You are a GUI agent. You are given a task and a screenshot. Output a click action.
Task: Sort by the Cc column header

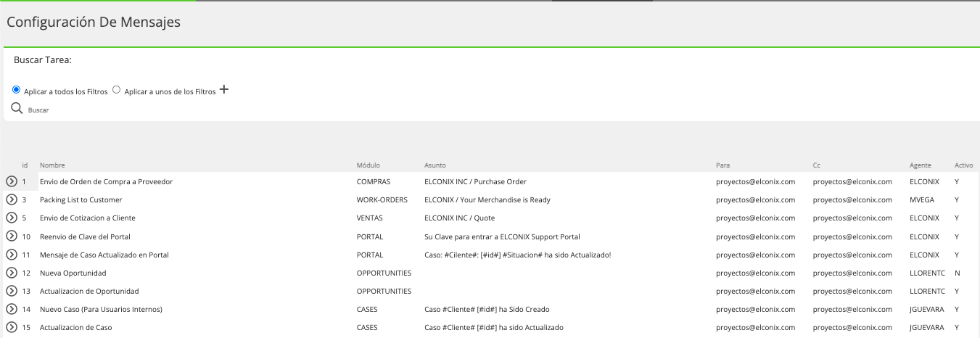click(817, 165)
